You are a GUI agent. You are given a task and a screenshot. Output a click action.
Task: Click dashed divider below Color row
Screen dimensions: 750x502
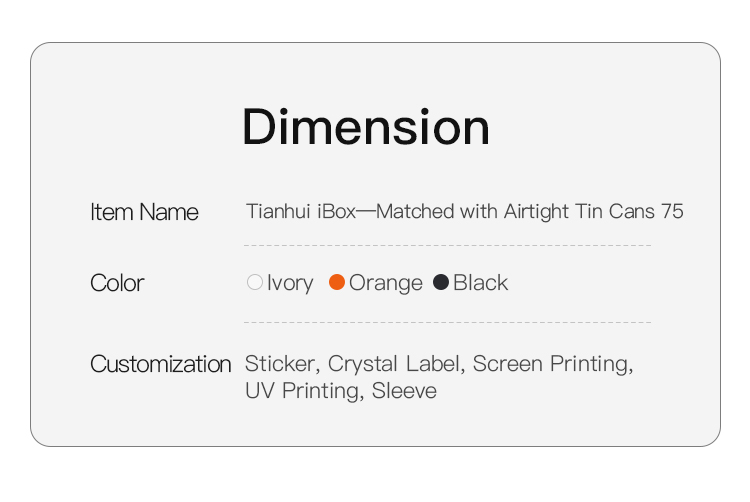point(447,322)
